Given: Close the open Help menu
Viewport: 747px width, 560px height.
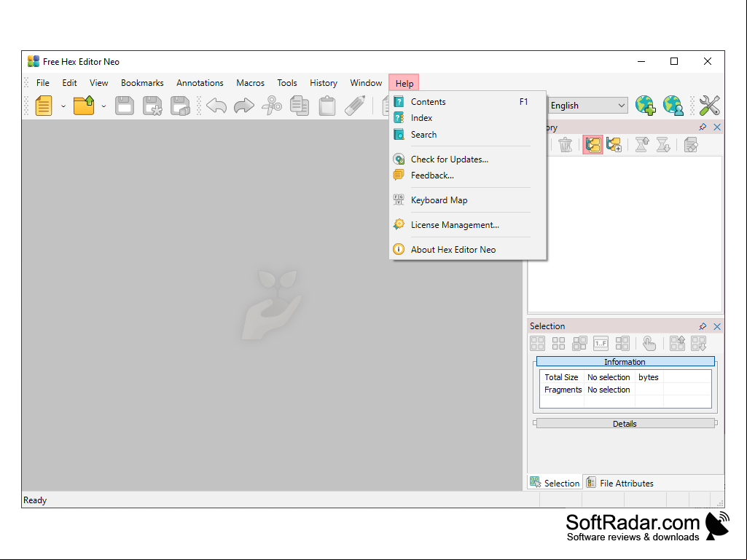Looking at the screenshot, I should coord(404,83).
